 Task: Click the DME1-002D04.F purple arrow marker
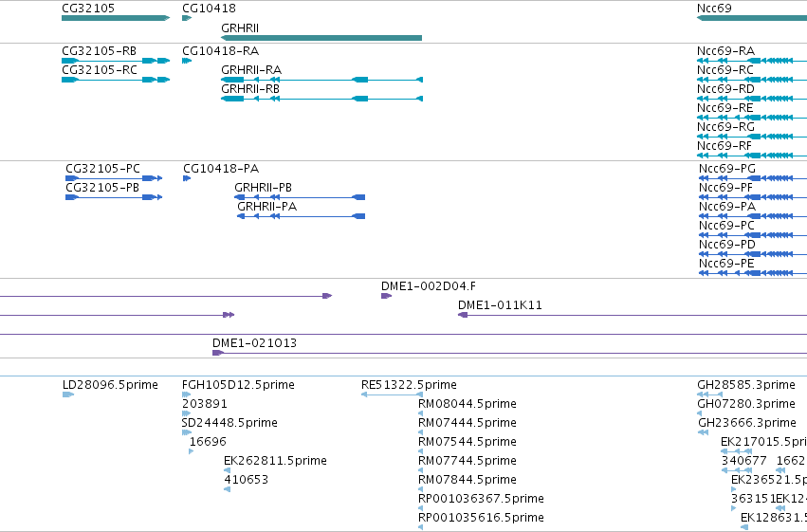click(x=387, y=296)
